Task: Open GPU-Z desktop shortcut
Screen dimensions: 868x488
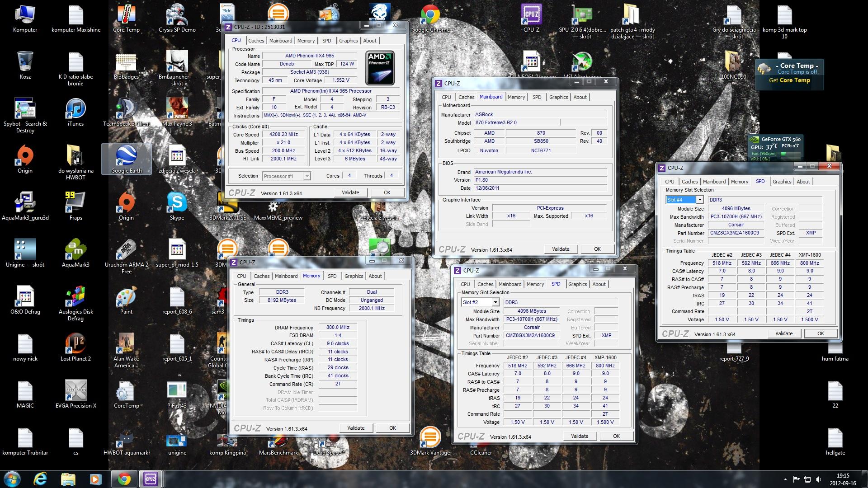Action: (582, 22)
